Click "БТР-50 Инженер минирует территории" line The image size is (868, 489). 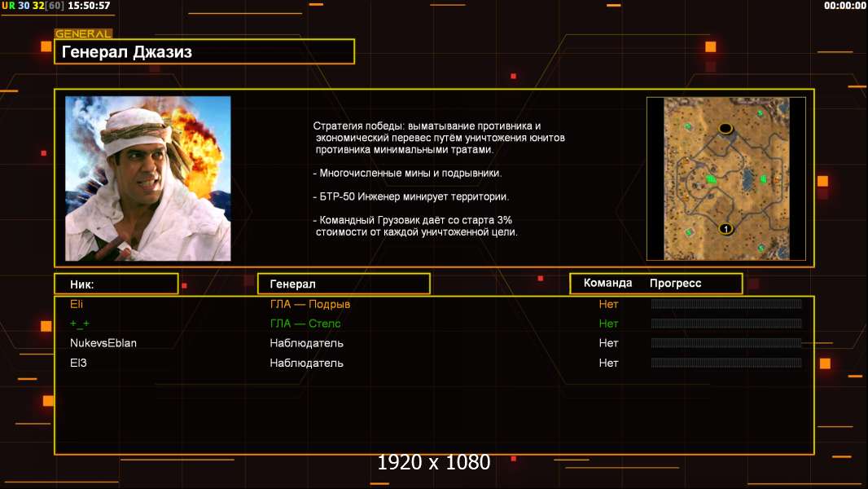coord(410,196)
